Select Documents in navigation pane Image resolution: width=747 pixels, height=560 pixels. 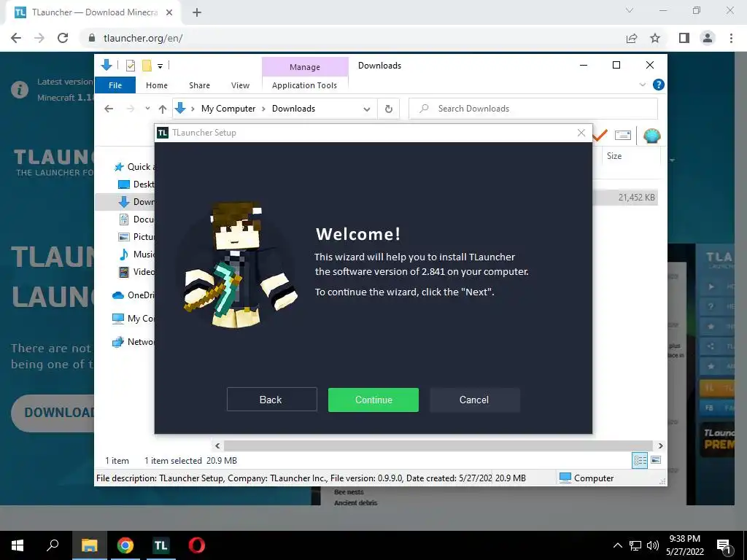[136, 219]
